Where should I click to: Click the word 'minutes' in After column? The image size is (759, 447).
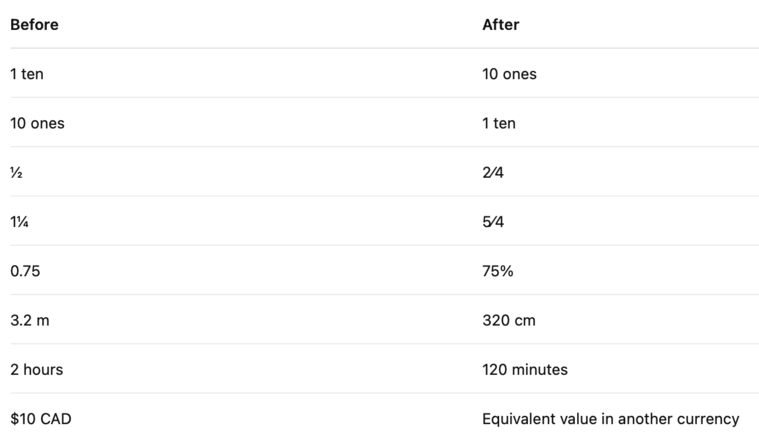[539, 370]
